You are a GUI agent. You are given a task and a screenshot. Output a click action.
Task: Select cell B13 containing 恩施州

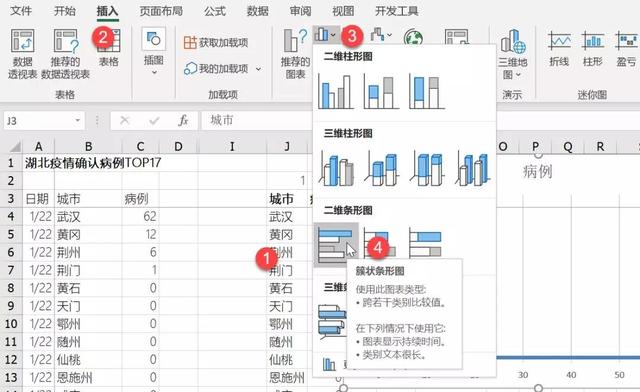click(x=88, y=377)
